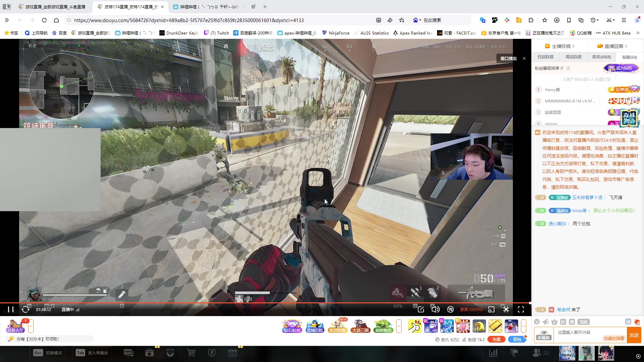
Task: Open 主播投稿 link
Action: tap(559, 46)
